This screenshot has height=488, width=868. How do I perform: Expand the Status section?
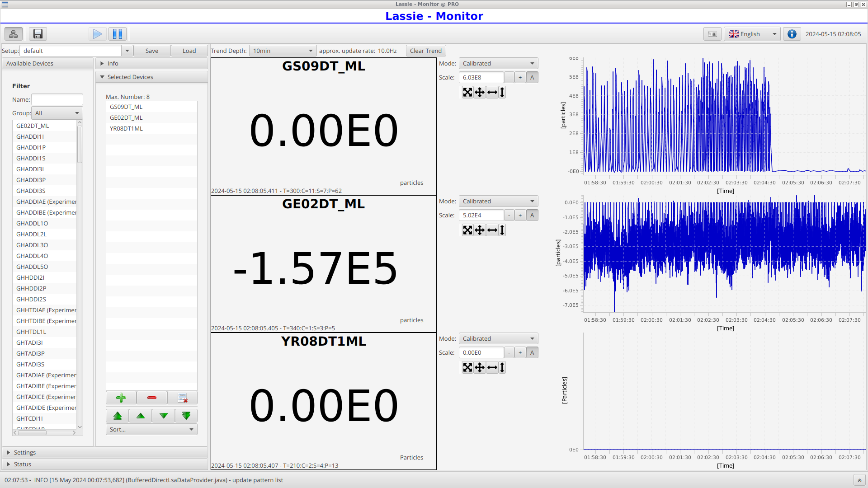click(105, 465)
